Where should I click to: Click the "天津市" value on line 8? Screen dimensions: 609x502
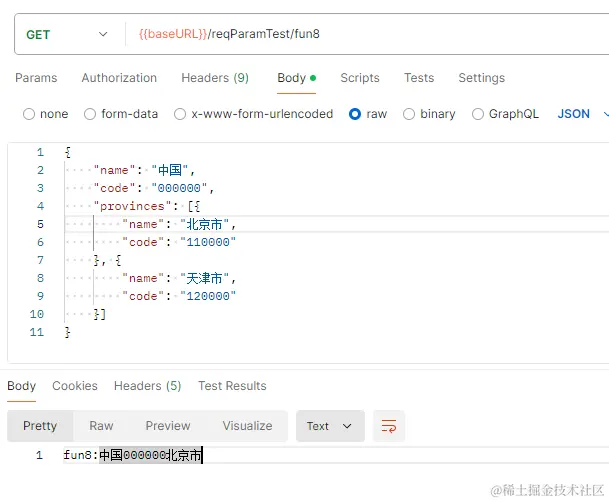click(x=204, y=278)
